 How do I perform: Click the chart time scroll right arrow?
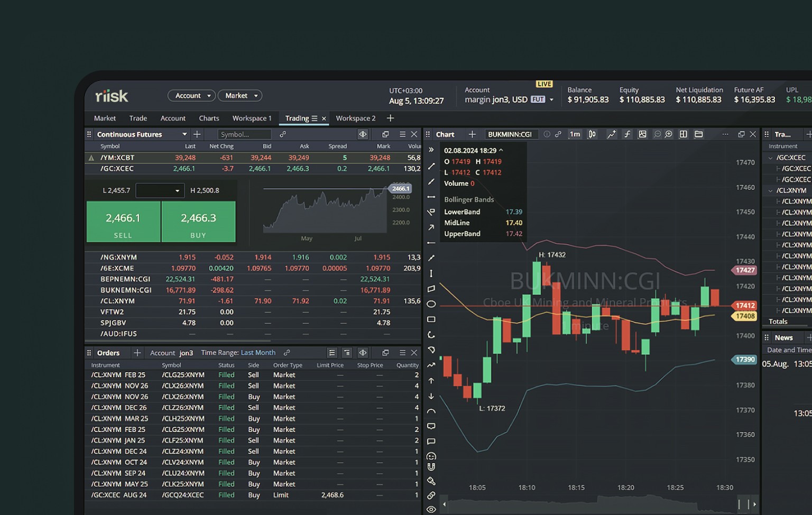click(x=754, y=504)
